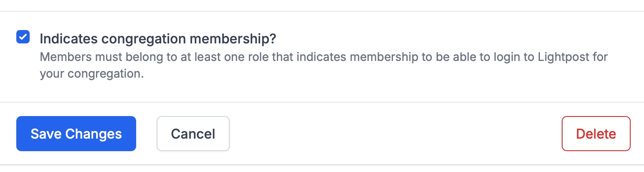Discard changes using Cancel
The width and height of the screenshot is (644, 172).
(x=193, y=134)
